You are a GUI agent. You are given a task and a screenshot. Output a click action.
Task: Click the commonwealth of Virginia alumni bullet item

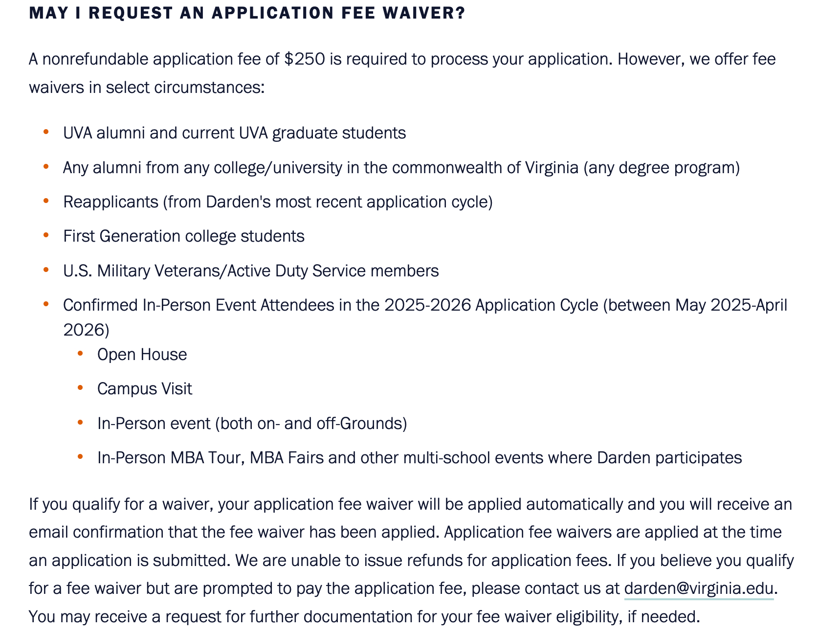click(x=401, y=168)
